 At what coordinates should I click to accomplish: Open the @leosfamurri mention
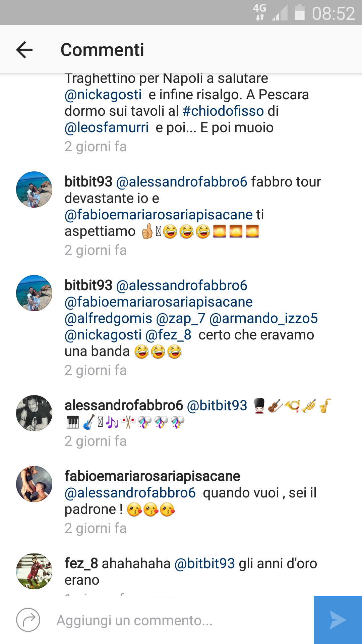[107, 127]
